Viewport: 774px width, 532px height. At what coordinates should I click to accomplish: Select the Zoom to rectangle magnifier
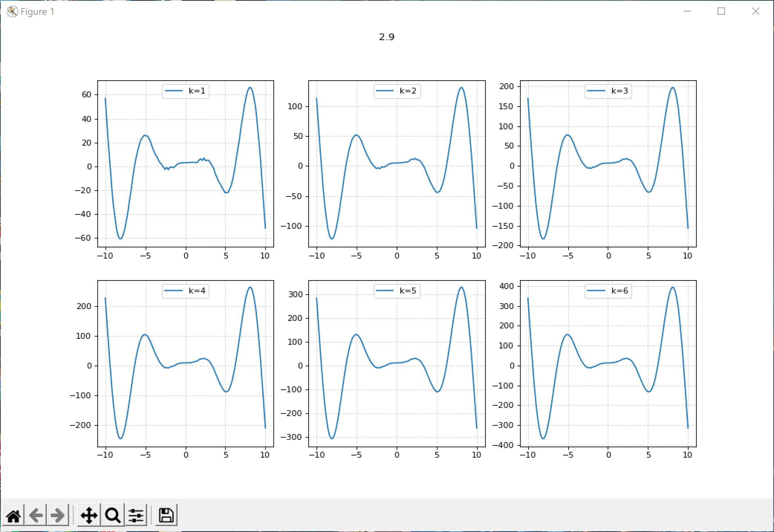113,516
